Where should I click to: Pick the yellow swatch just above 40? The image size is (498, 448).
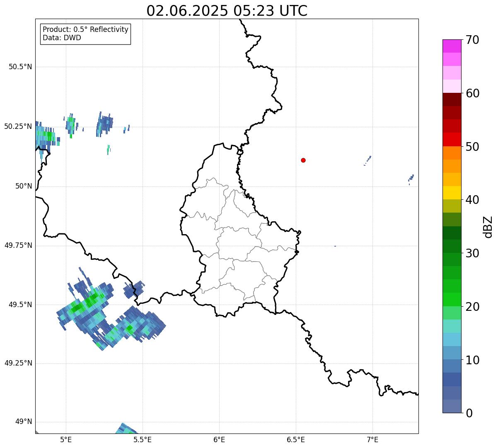point(452,193)
